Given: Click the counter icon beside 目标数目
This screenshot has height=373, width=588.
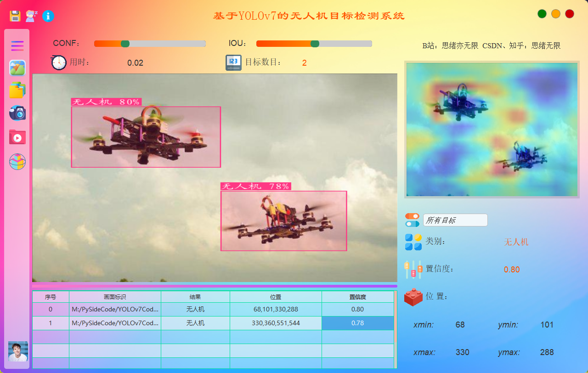Looking at the screenshot, I should (233, 62).
